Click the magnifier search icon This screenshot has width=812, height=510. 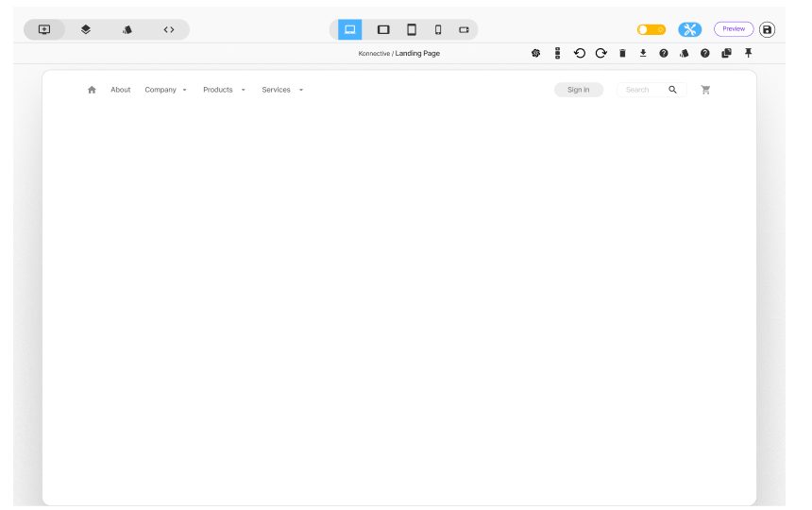pyautogui.click(x=672, y=90)
